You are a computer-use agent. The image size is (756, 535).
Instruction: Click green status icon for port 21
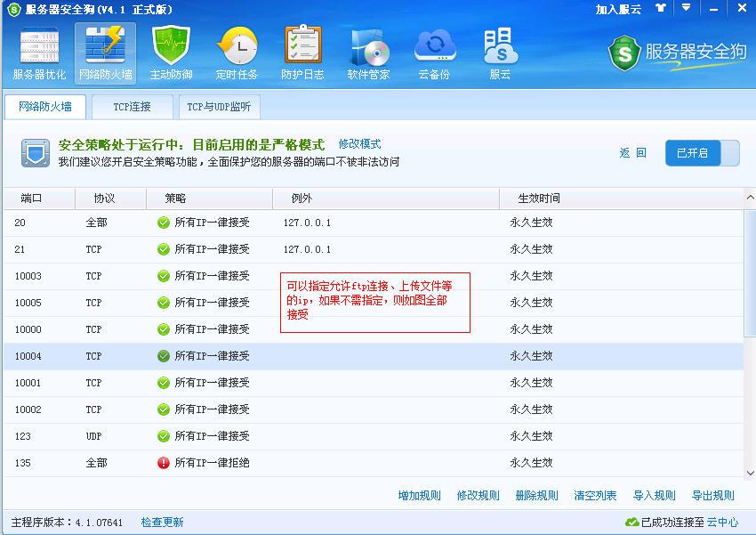coord(164,249)
